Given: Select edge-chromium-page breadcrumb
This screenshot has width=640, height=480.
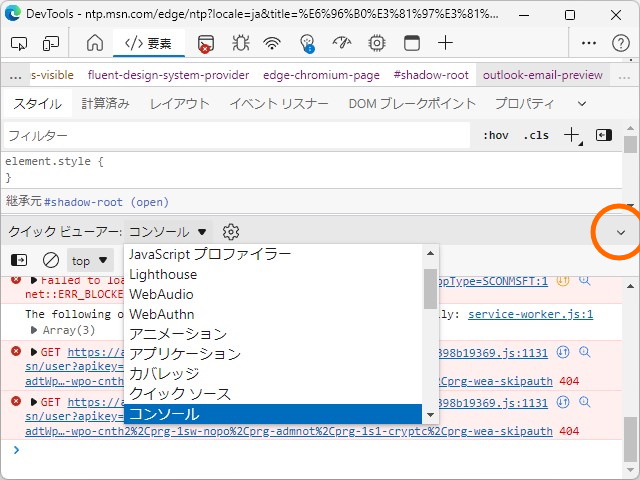Looking at the screenshot, I should [321, 75].
